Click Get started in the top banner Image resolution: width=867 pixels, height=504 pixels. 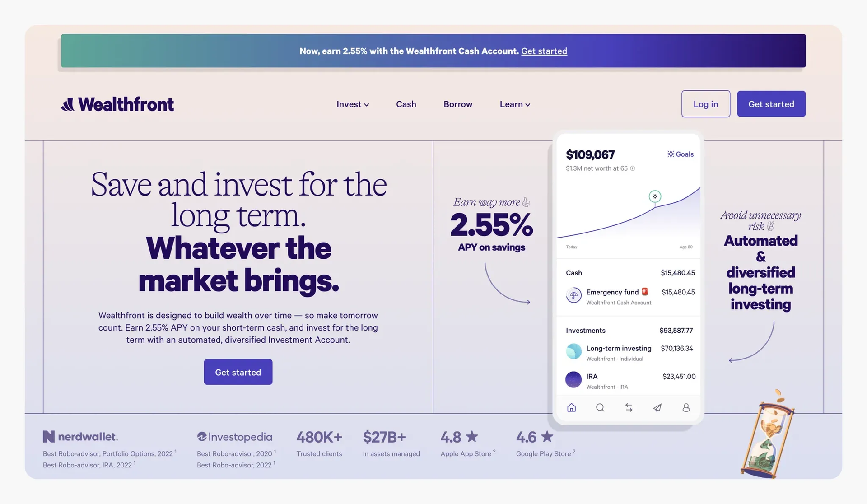[544, 51]
